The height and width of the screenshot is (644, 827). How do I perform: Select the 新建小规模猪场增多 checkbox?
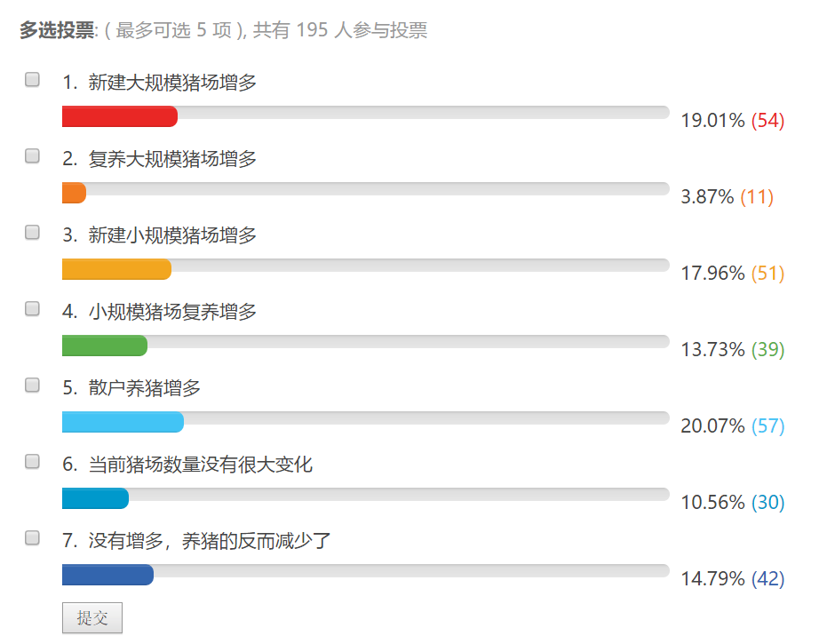tap(33, 233)
